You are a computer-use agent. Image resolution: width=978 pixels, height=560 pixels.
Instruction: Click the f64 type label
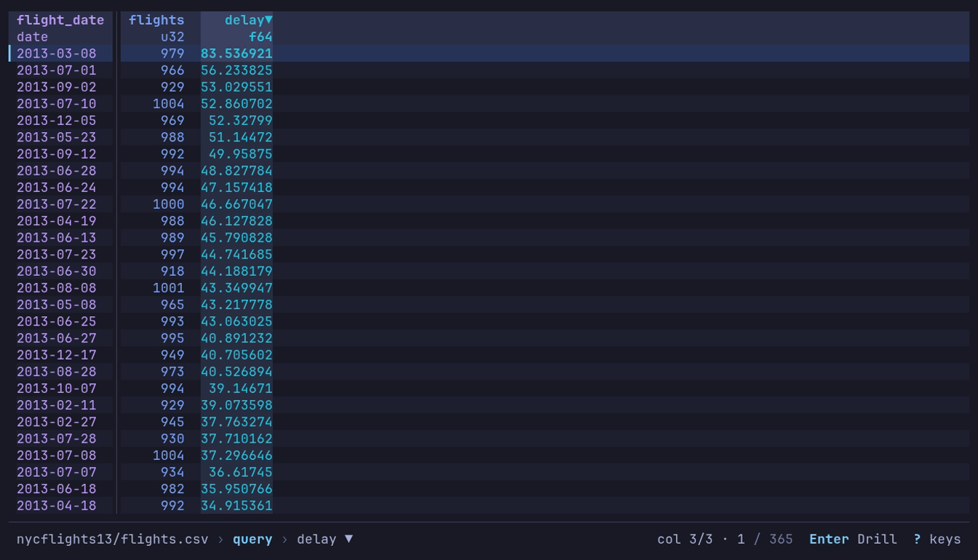[x=261, y=37]
